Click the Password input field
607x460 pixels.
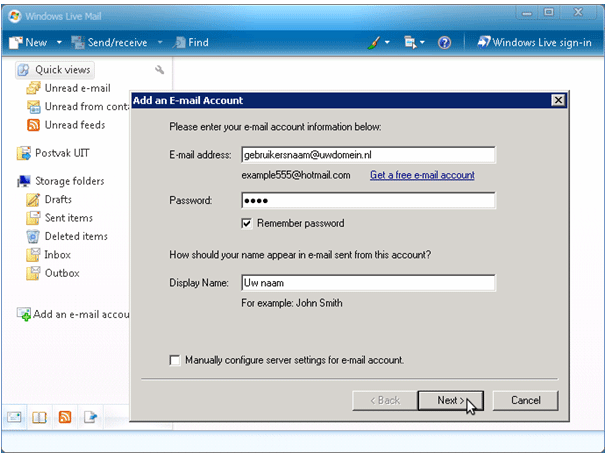pyautogui.click(x=368, y=201)
